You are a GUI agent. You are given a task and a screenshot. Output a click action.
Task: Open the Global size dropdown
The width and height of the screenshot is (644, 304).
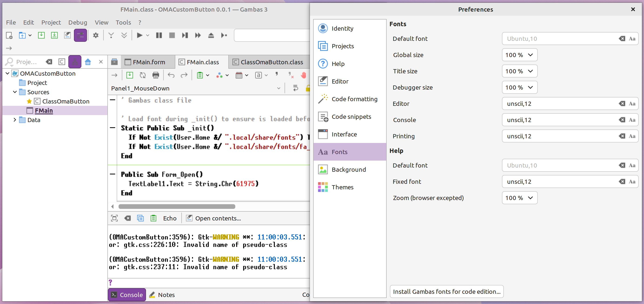pyautogui.click(x=519, y=55)
